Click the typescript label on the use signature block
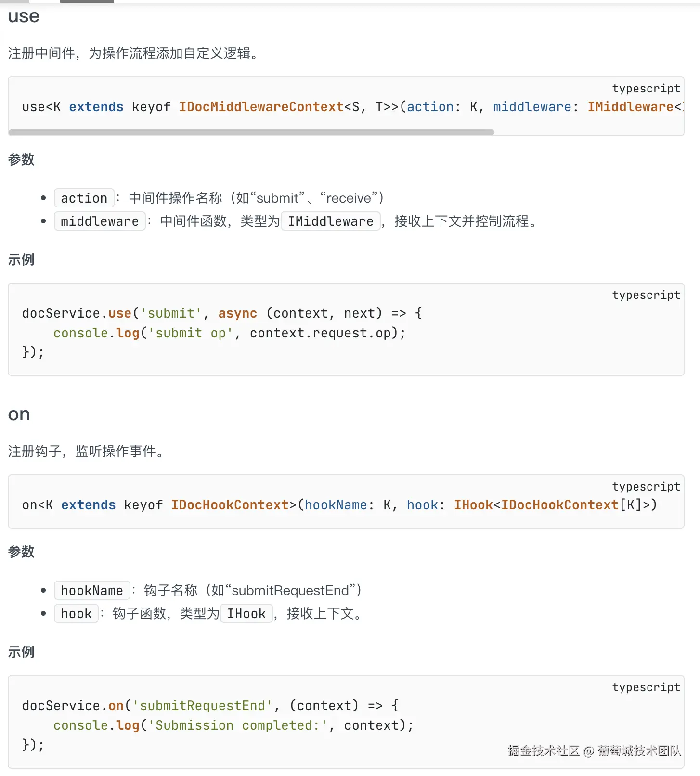Viewport: 700px width, 776px height. pos(646,89)
